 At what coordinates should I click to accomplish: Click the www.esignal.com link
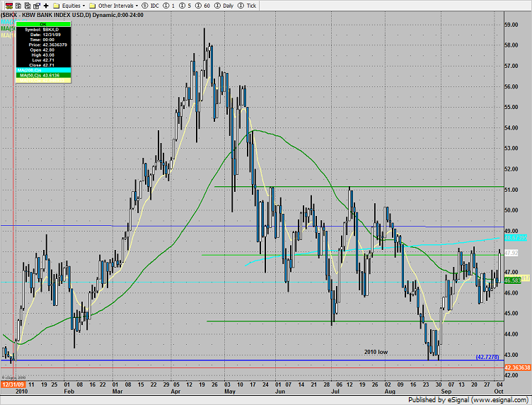tap(507, 399)
